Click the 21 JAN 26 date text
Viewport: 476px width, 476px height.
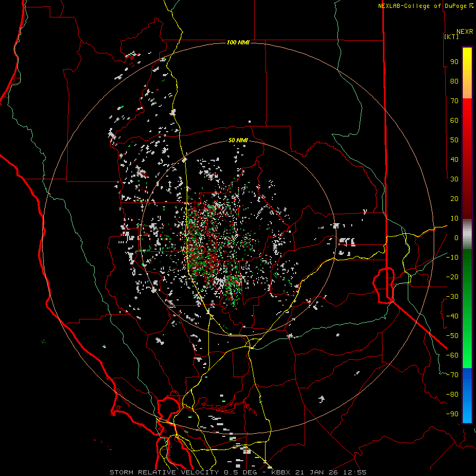point(317,472)
